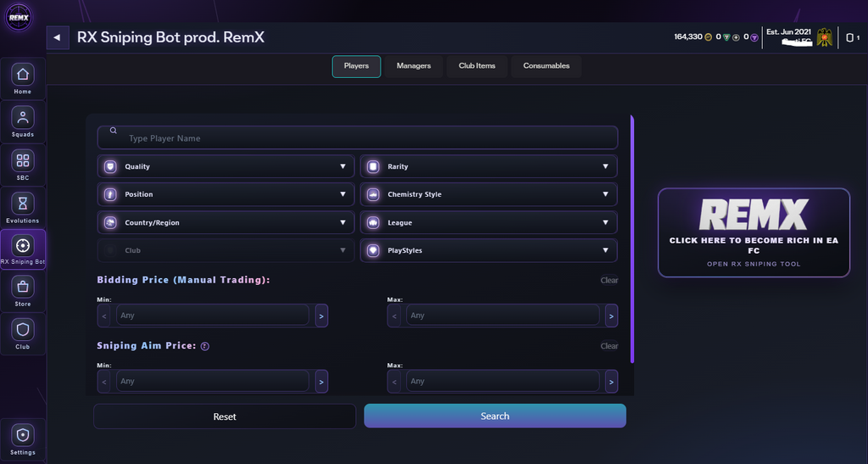Click the Search button

pos(495,416)
